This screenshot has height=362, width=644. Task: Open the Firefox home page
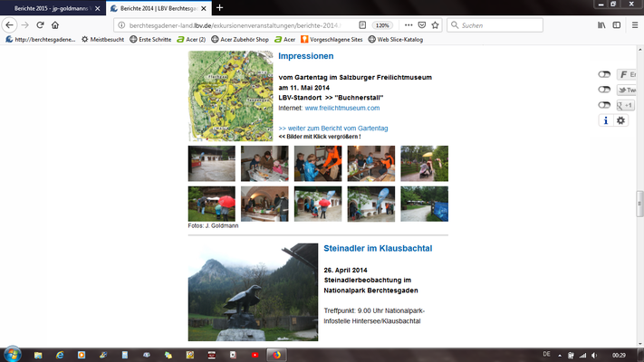click(55, 25)
